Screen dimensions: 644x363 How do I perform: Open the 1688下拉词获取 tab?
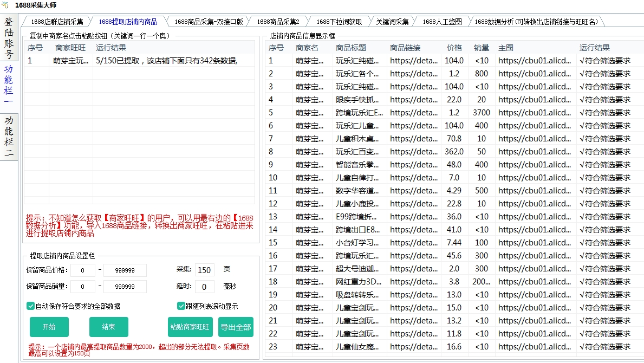click(339, 22)
